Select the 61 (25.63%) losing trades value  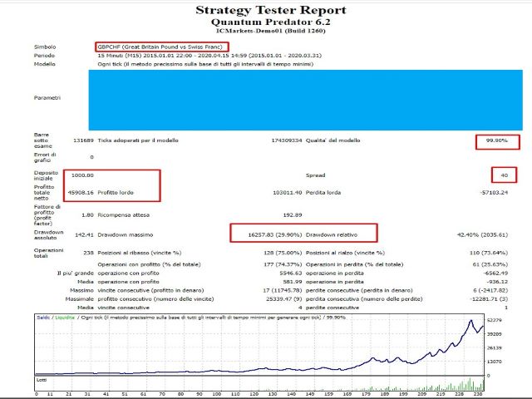click(490, 264)
